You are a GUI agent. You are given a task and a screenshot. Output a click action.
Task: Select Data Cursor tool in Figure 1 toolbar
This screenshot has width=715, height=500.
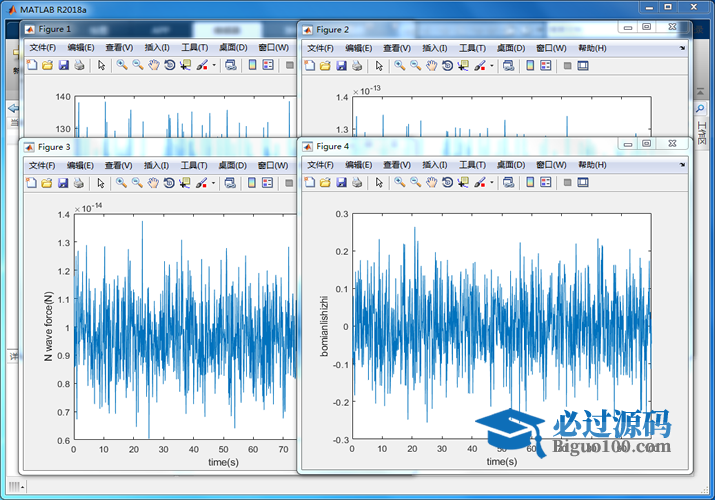(185, 65)
